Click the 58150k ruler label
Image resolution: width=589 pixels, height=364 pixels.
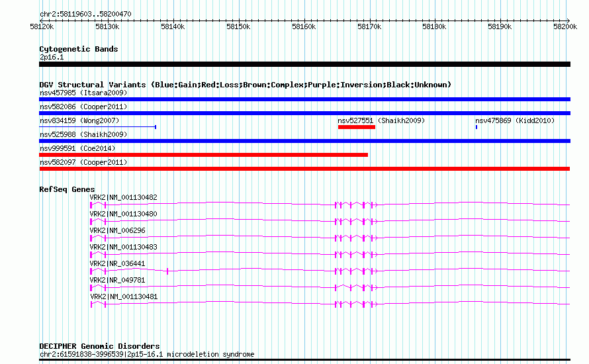point(238,26)
